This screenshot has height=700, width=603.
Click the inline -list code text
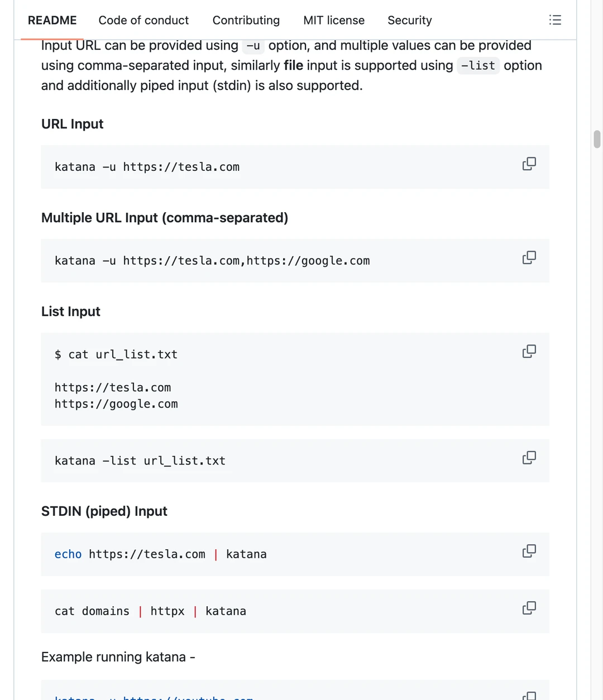click(478, 66)
